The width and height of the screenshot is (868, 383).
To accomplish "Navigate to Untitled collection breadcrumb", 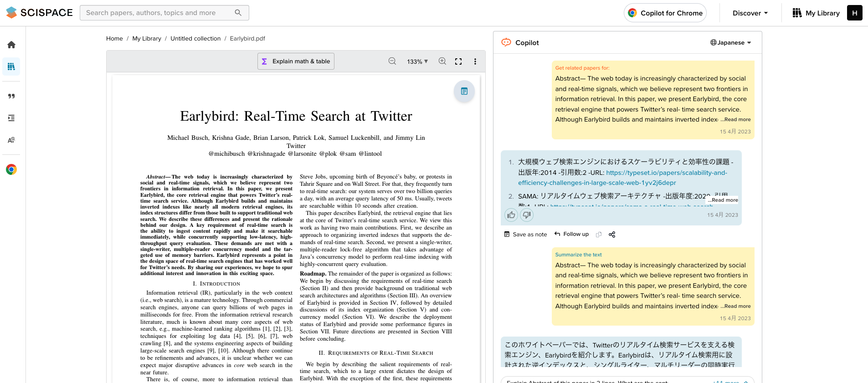I will click(x=195, y=39).
